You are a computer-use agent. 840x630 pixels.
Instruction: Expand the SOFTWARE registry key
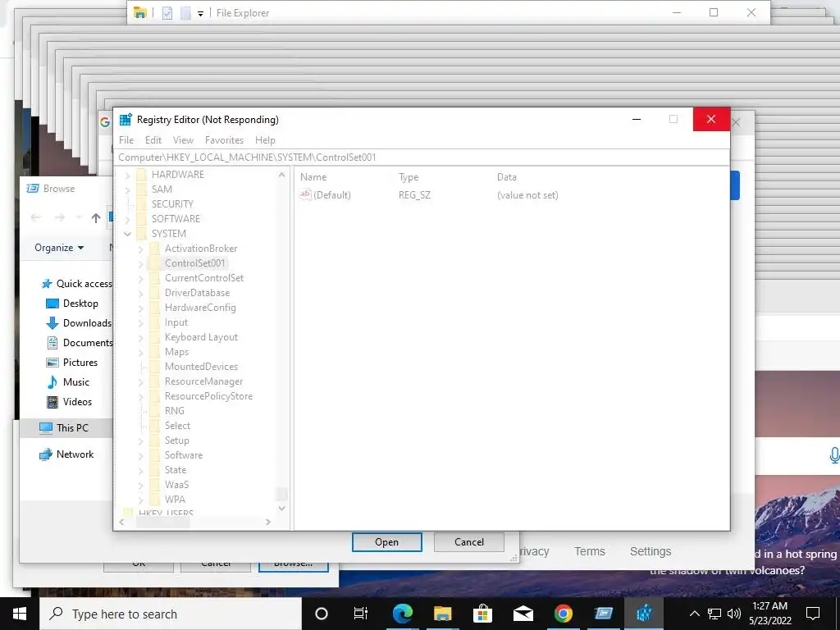pos(127,219)
